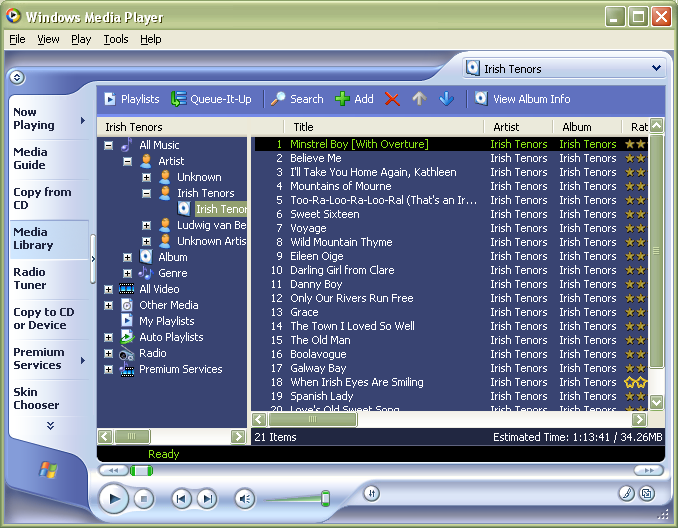Sort by the Album column header
This screenshot has height=528, width=678.
coord(587,127)
